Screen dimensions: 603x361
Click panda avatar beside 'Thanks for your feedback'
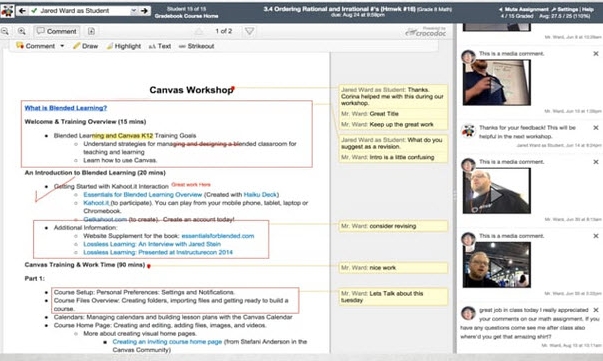[x=468, y=131]
